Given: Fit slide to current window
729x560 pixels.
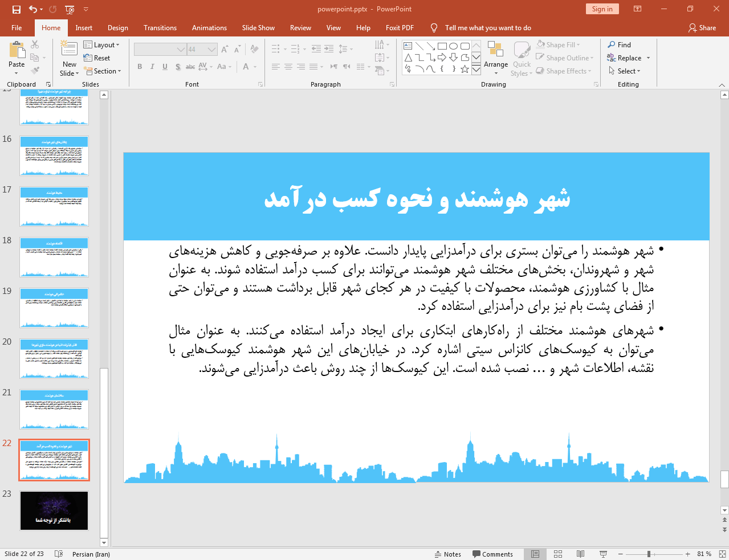Looking at the screenshot, I should pos(722,554).
